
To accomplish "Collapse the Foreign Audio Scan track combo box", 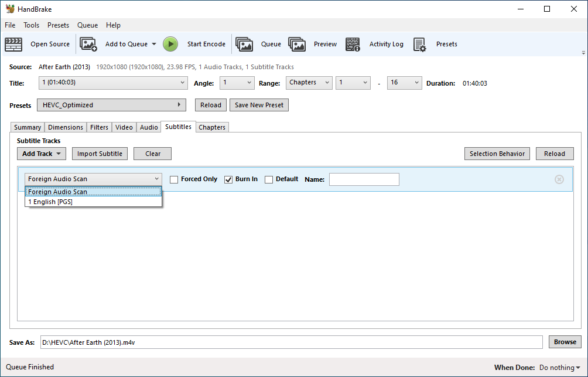I will pos(93,179).
